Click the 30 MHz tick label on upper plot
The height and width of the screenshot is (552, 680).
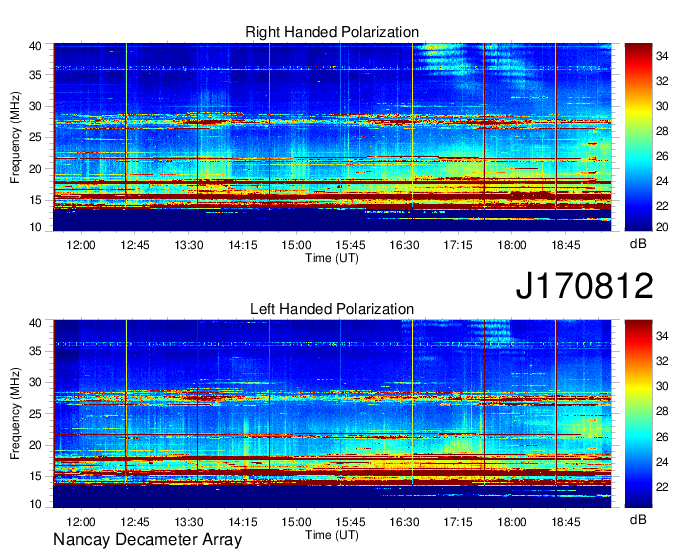[35, 106]
